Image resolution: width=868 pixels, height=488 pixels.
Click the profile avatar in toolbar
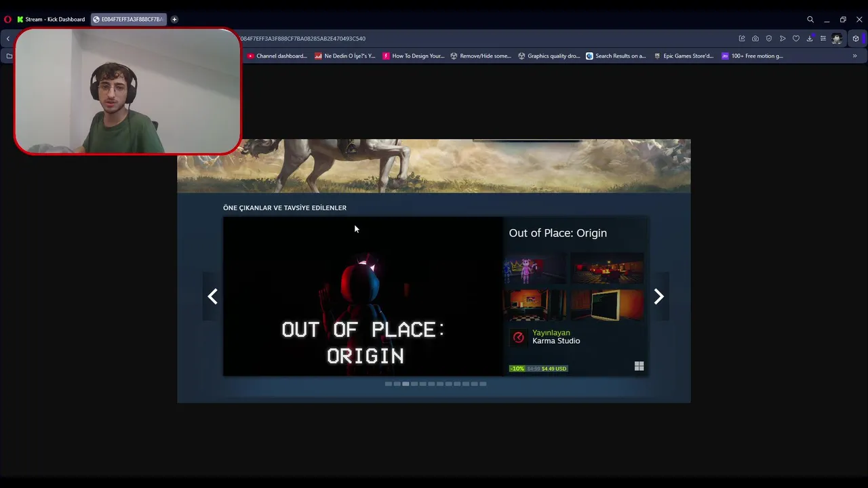837,39
